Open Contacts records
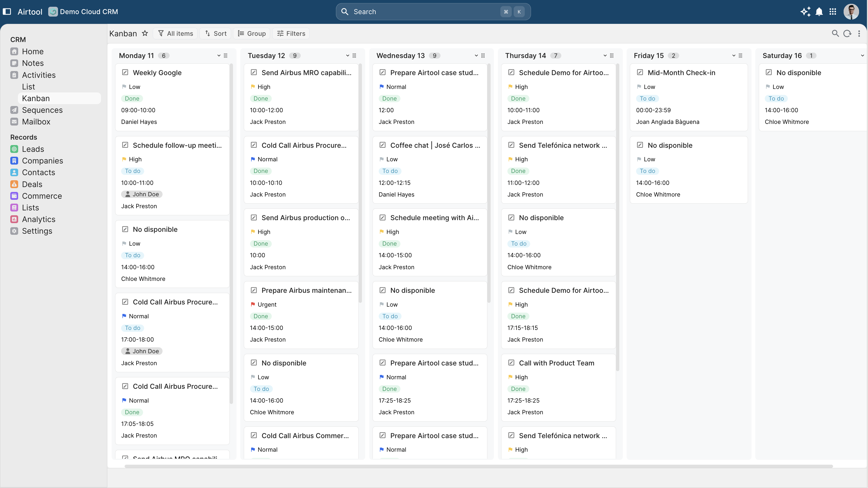 [x=38, y=172]
